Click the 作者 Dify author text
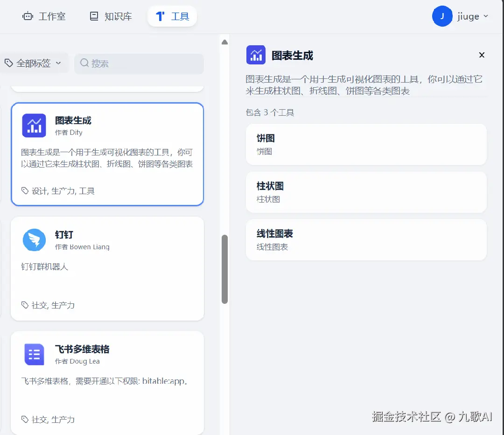Screen dimensions: 504x435 pyautogui.click(x=69, y=133)
